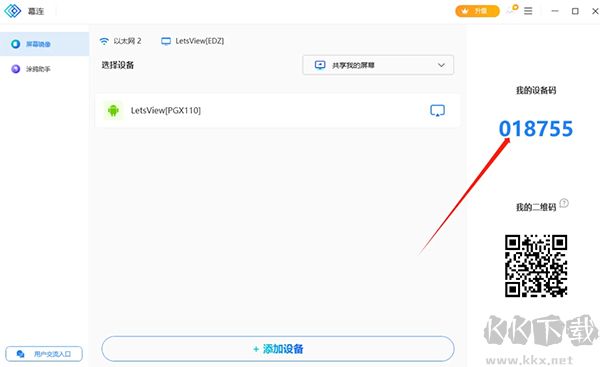The image size is (600, 367).
Task: Close the LetsView window
Action: [x=595, y=11]
